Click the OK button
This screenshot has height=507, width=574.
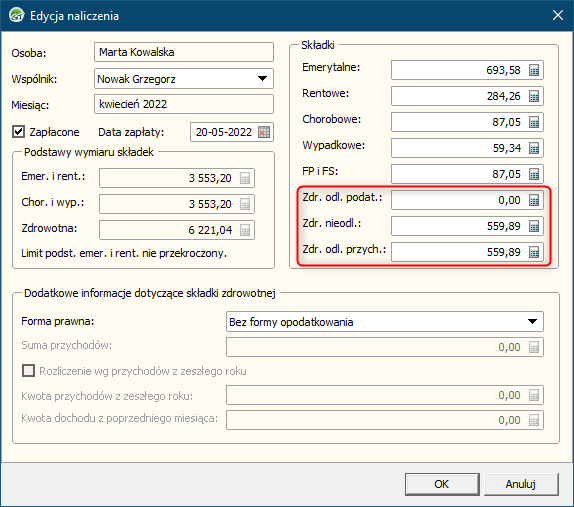pyautogui.click(x=442, y=484)
